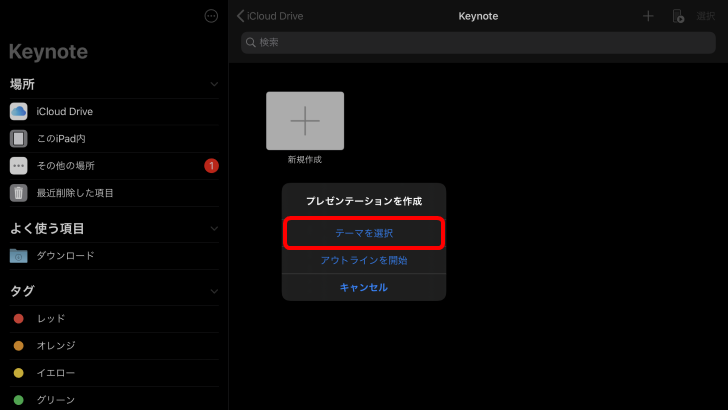Tap the 選択 button in the toolbar
Screen dimensions: 728x410
click(x=706, y=16)
